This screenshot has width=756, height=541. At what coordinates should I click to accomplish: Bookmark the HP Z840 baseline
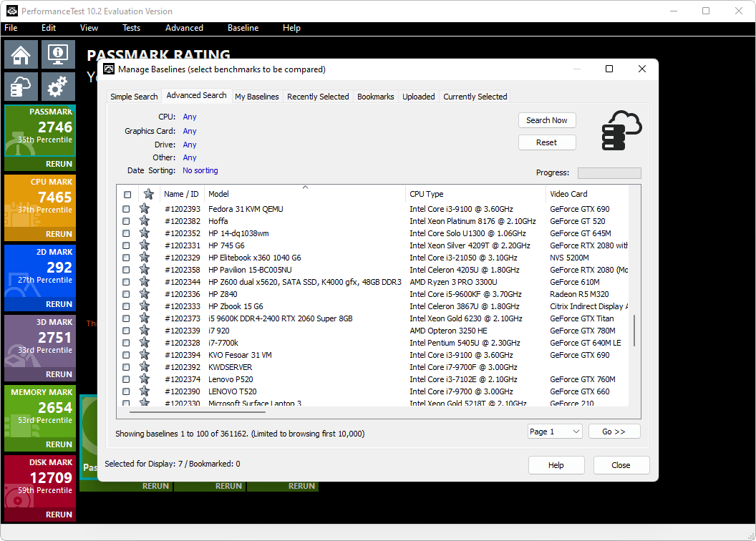[x=144, y=294]
